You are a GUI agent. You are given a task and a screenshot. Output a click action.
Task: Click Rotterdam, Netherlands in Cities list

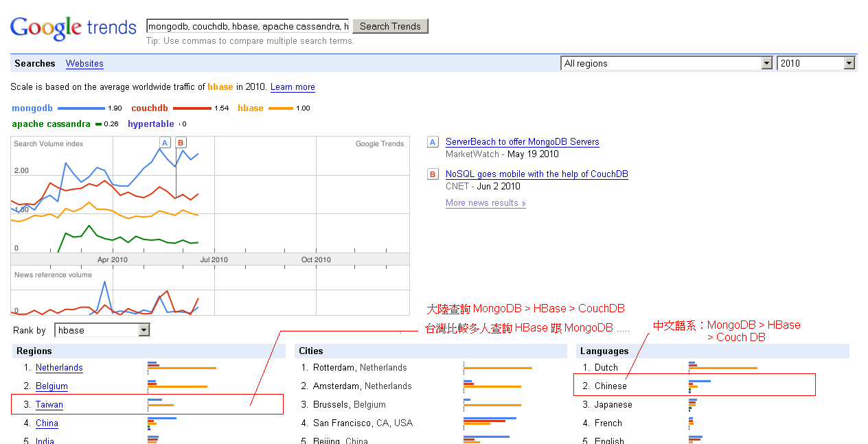click(360, 368)
